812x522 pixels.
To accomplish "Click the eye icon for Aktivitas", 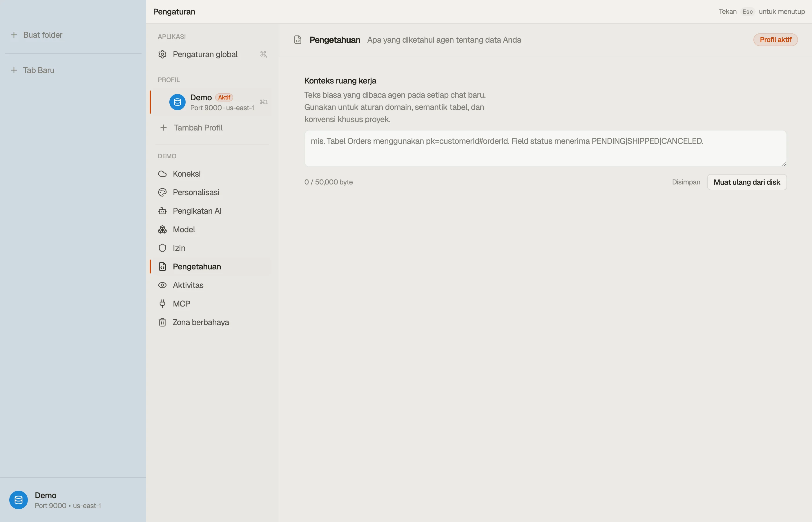I will pyautogui.click(x=162, y=285).
